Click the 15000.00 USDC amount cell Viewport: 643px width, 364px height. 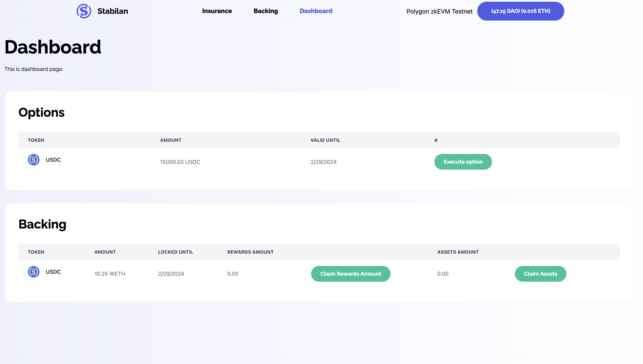(180, 162)
